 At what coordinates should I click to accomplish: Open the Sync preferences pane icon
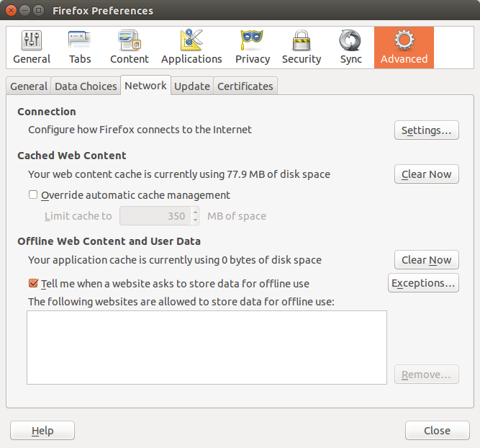pos(350,48)
